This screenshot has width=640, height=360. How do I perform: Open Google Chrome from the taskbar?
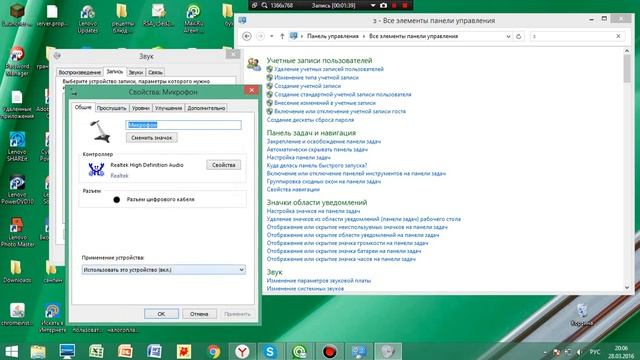click(213, 351)
